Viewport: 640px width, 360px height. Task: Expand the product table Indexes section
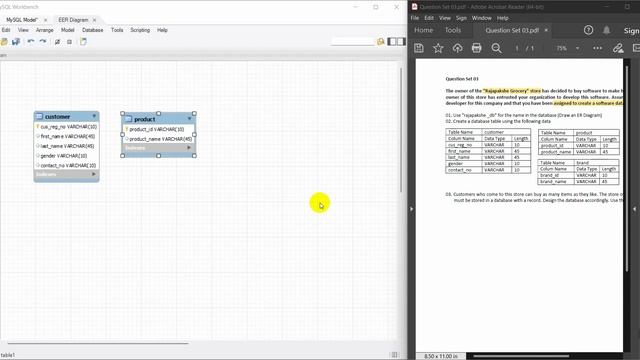(x=189, y=148)
